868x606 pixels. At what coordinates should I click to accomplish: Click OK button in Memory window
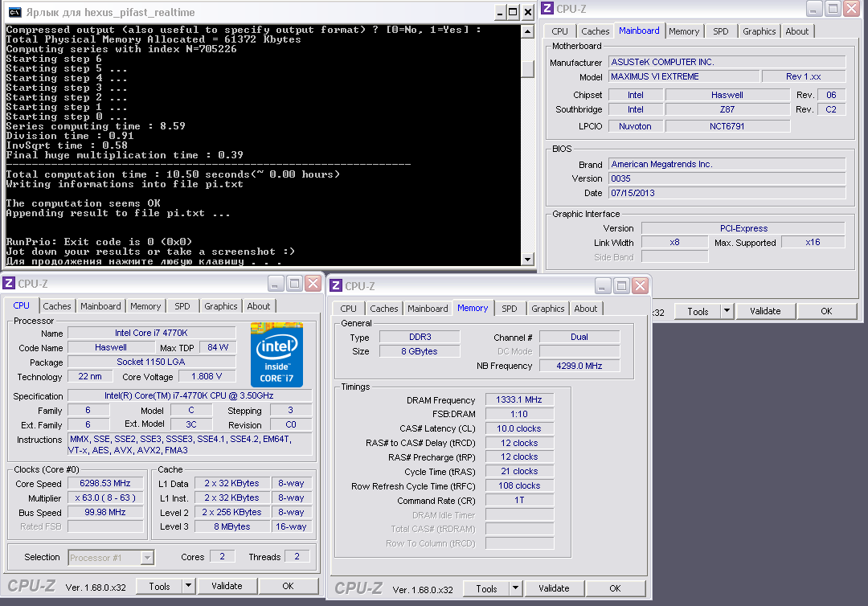(616, 588)
